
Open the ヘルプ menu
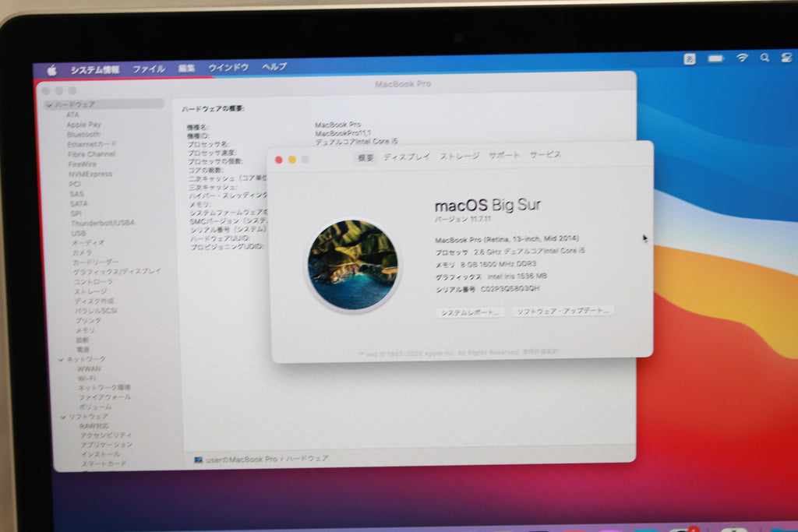[274, 67]
